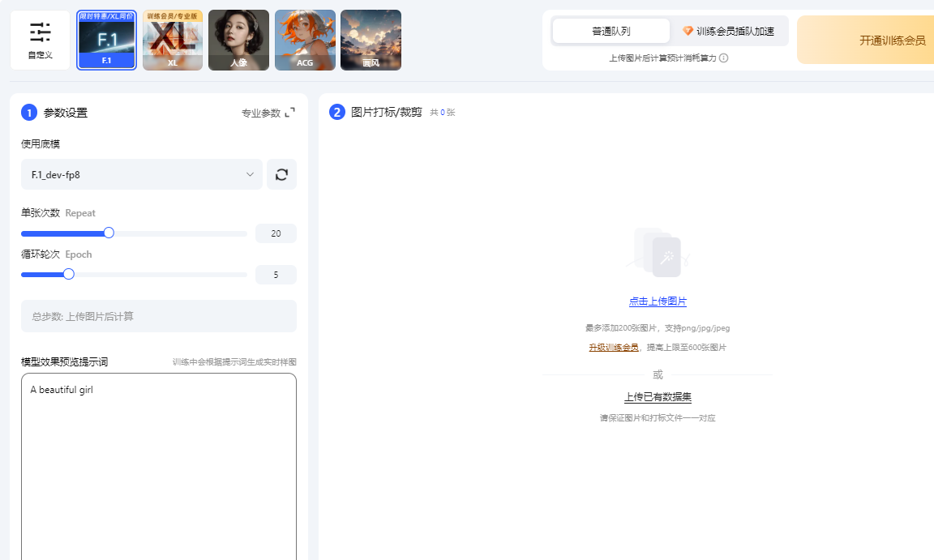Viewport: 934px width, 560px height.
Task: Edit the Epoch value field showing 5
Action: (276, 274)
